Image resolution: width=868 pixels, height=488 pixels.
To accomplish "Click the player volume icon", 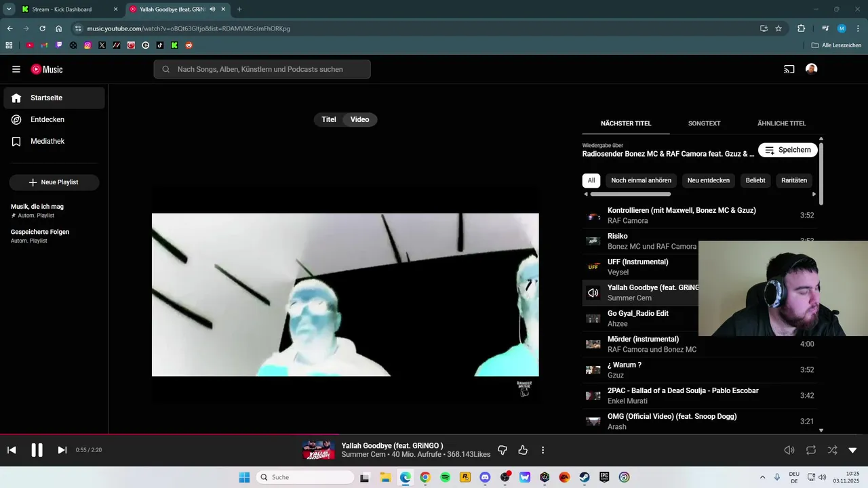I will [x=789, y=450].
